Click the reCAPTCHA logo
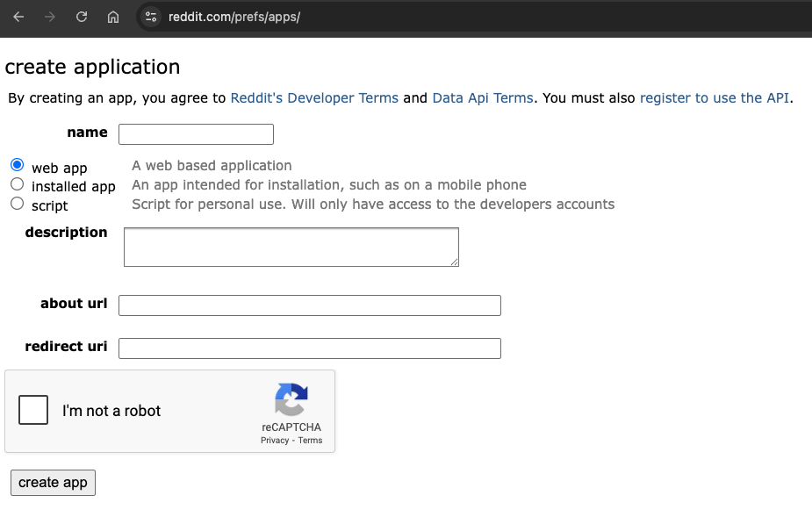Screen dimensions: 812x524 point(291,400)
